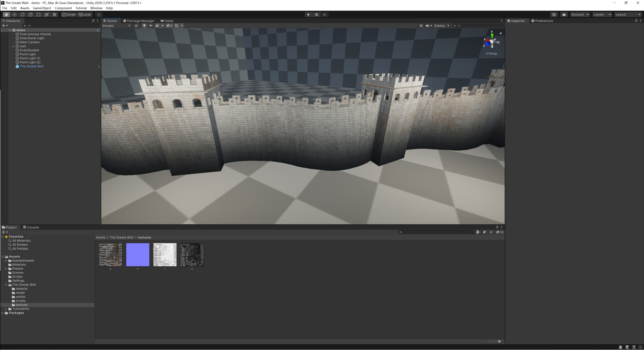Toggle scene audio on or off
644x350 pixels.
[x=151, y=26]
